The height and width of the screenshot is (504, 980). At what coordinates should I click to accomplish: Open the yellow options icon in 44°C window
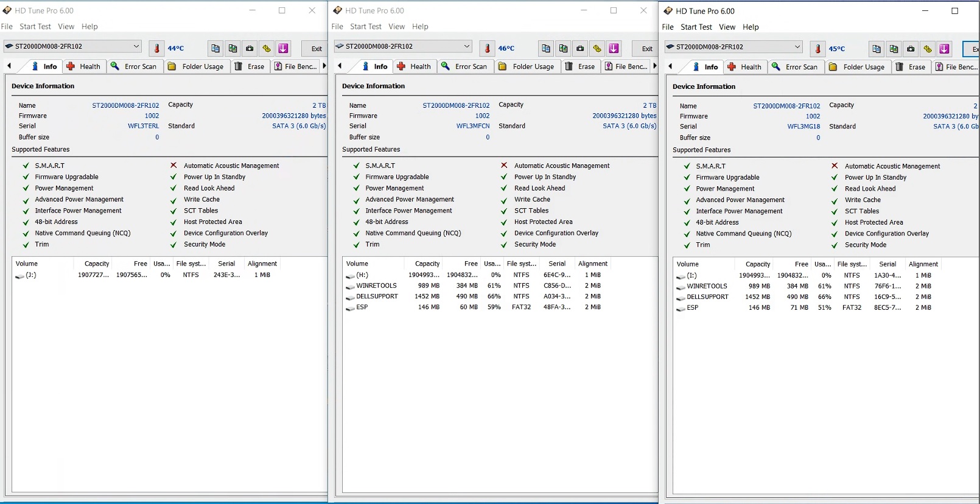click(267, 48)
